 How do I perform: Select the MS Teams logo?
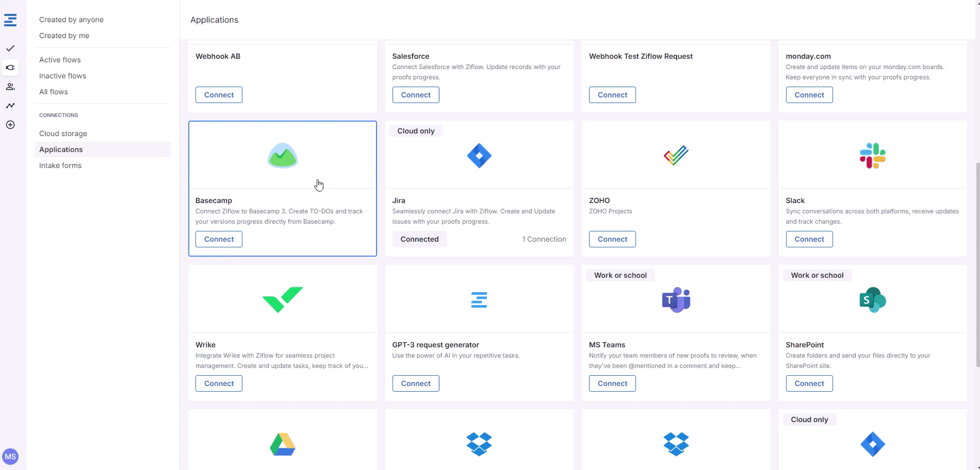pos(676,300)
